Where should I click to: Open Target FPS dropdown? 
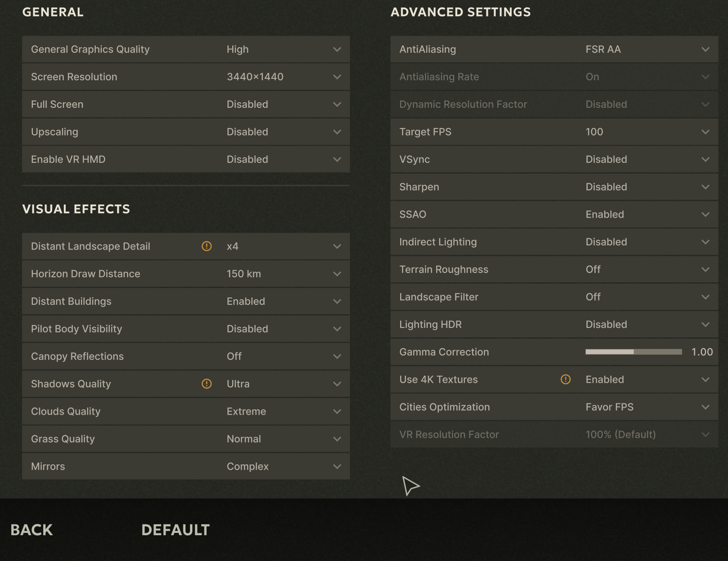point(554,132)
